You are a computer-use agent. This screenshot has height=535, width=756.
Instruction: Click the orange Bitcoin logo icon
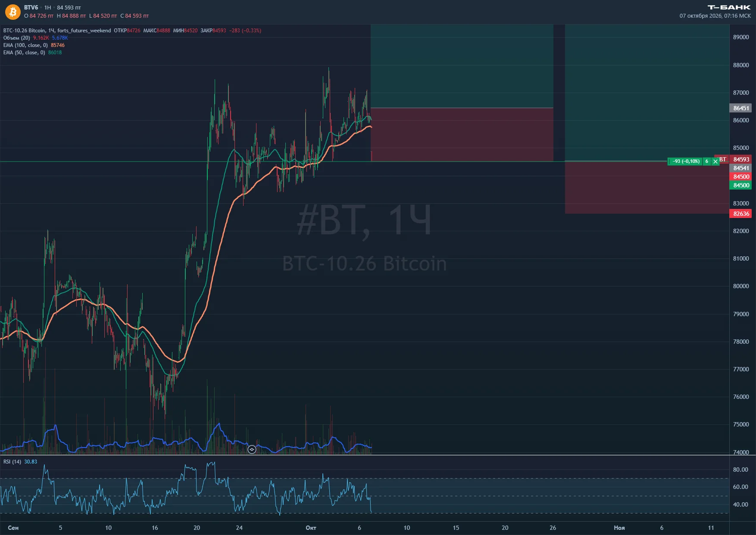click(12, 12)
